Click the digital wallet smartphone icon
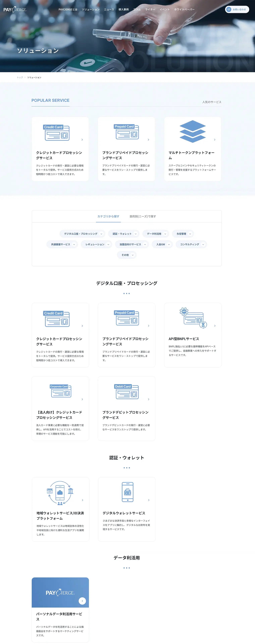The width and height of the screenshot is (255, 644). click(x=127, y=492)
